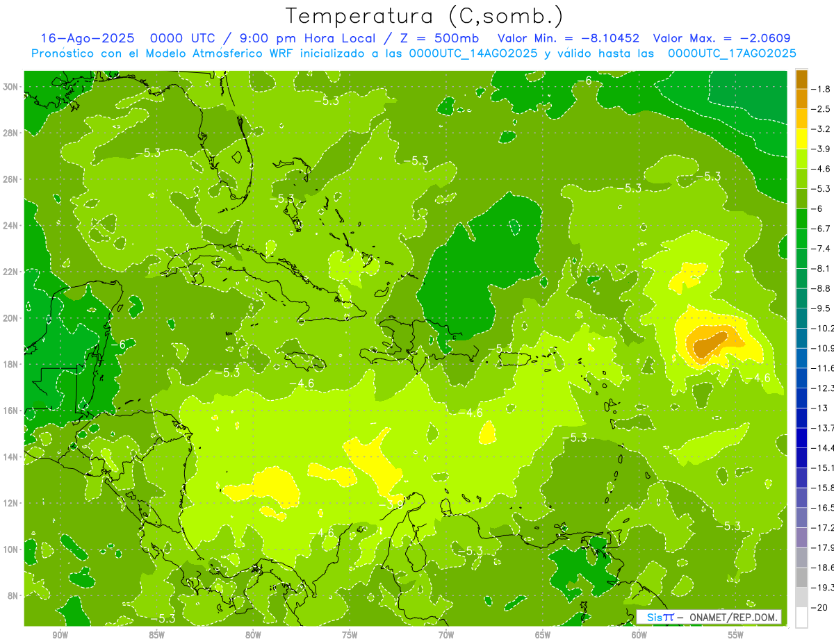Click the '-2.5' colorbar value
This screenshot has width=834, height=644.
822,109
